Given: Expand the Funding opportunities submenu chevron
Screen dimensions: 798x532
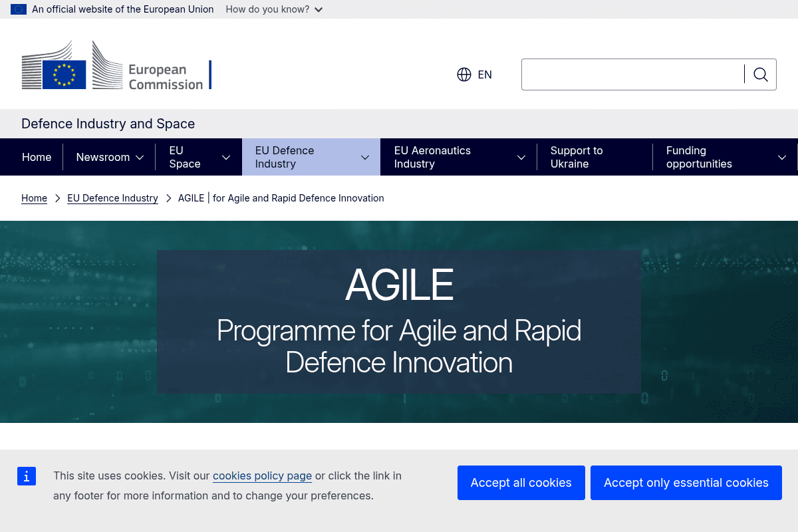Looking at the screenshot, I should click(782, 158).
